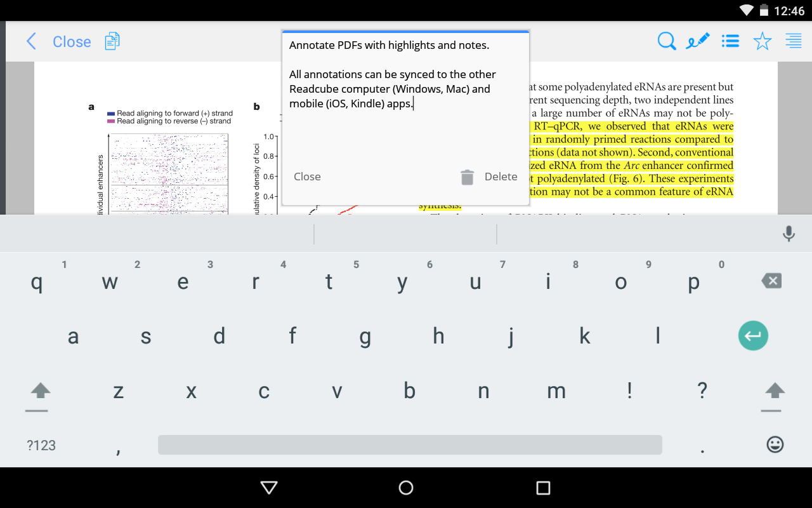The width and height of the screenshot is (812, 508).
Task: Tap the figure legend 'Read aligning to forward (+) strand'
Action: tap(174, 113)
